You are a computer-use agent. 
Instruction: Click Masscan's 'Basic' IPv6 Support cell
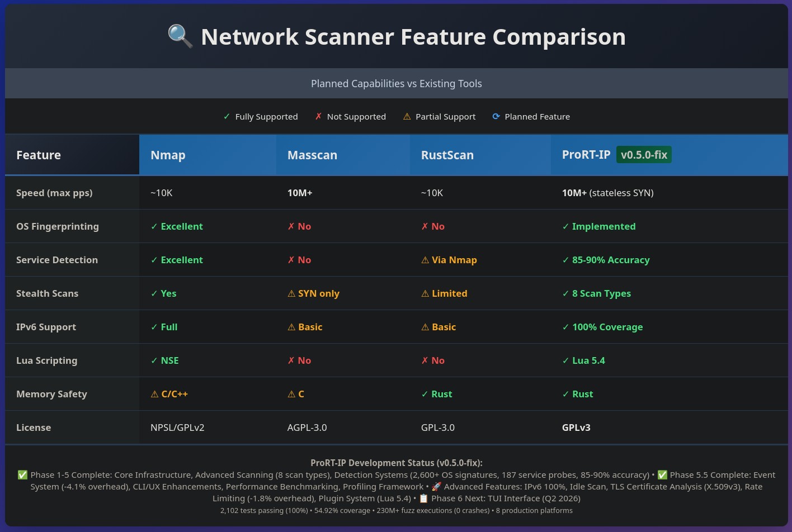[305, 327]
